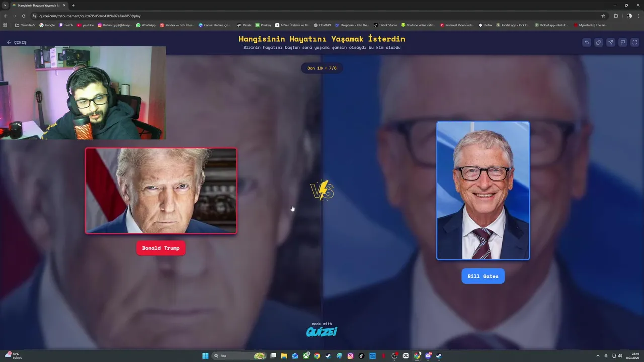Click the quiz title 'Hangisinin Hayatını Yaşamak İsterdin'
The height and width of the screenshot is (362, 644).
click(x=322, y=39)
